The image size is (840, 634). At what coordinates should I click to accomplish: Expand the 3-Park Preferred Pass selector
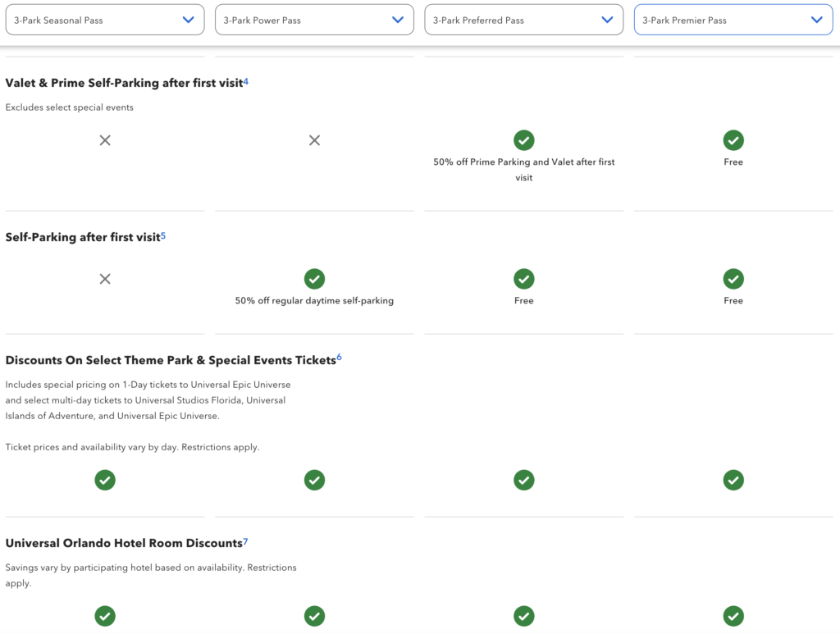(523, 19)
